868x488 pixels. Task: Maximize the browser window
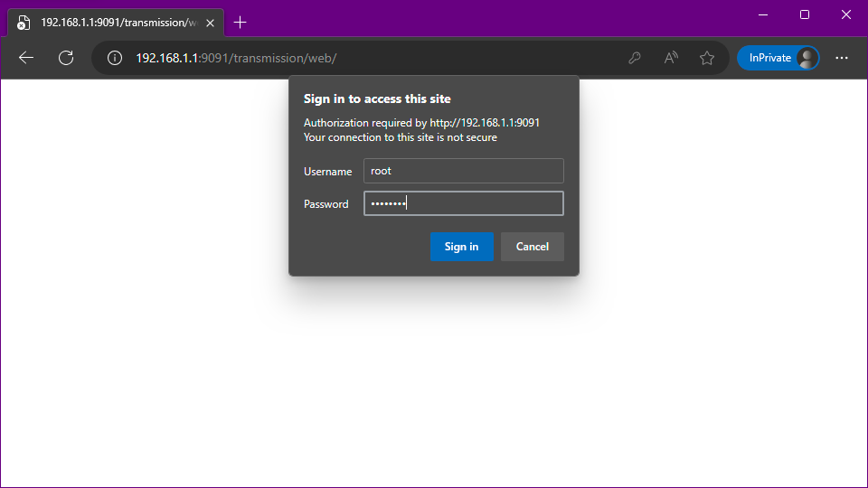pyautogui.click(x=805, y=14)
